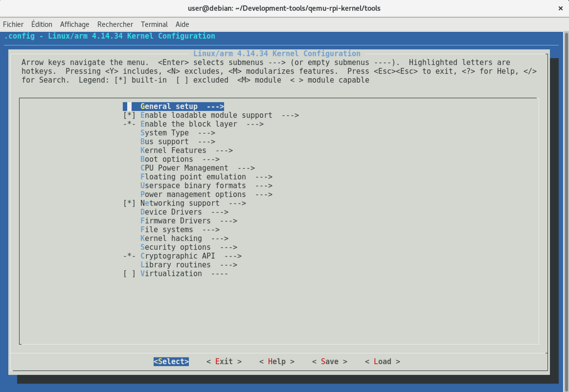569x392 pixels.
Task: Click the ---> arrow after Enable the block layer
Action: [x=255, y=124]
